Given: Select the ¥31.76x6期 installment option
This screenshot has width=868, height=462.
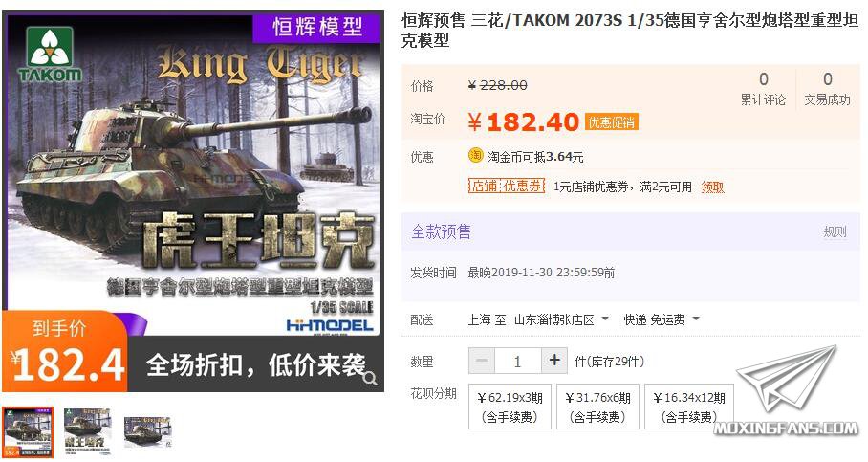Looking at the screenshot, I should (x=597, y=407).
